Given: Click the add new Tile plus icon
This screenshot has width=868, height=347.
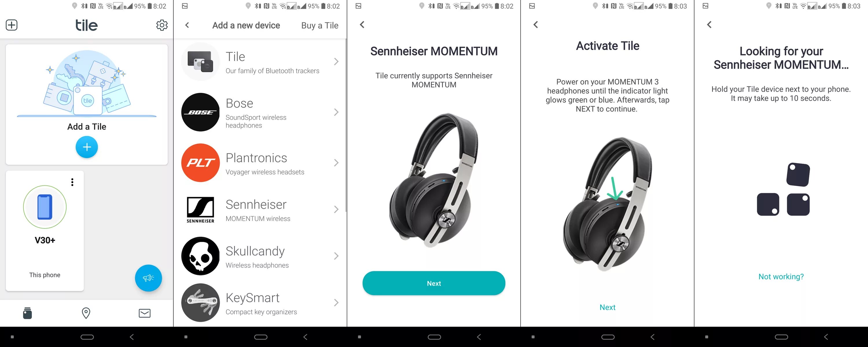Looking at the screenshot, I should 86,147.
